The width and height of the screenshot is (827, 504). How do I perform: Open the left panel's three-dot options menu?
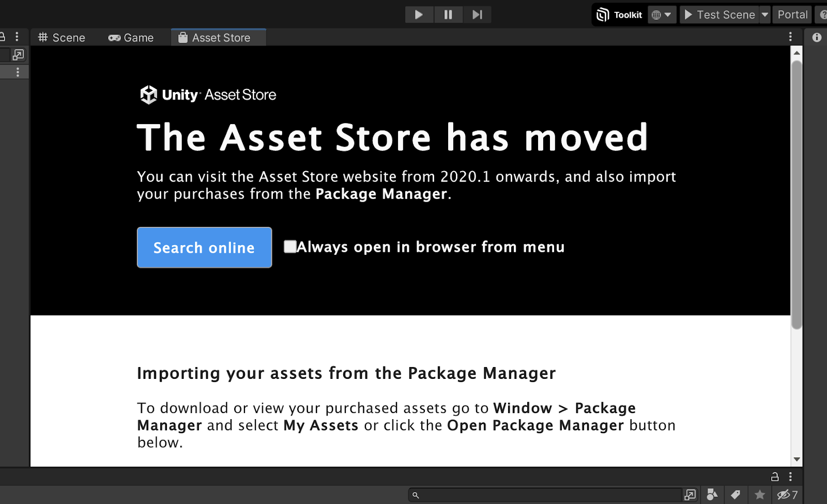[x=17, y=37]
